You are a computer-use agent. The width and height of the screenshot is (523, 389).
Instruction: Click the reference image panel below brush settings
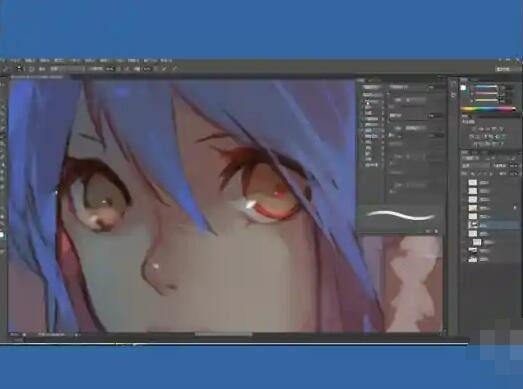point(401,284)
